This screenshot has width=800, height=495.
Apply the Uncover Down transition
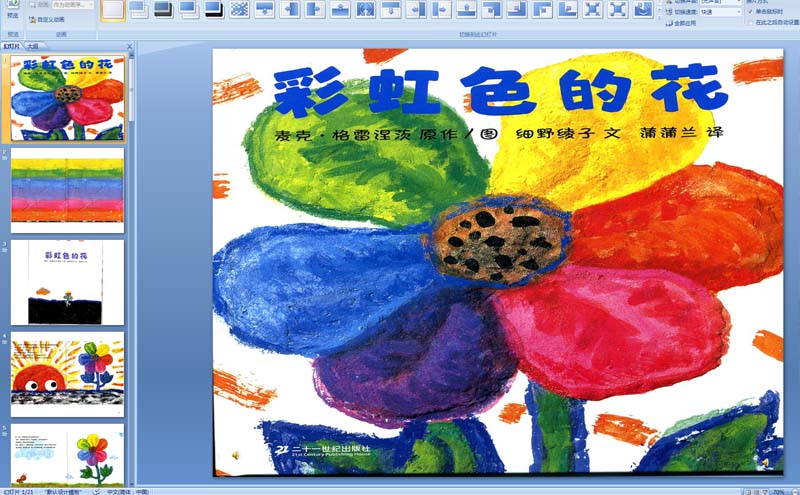coord(391,10)
